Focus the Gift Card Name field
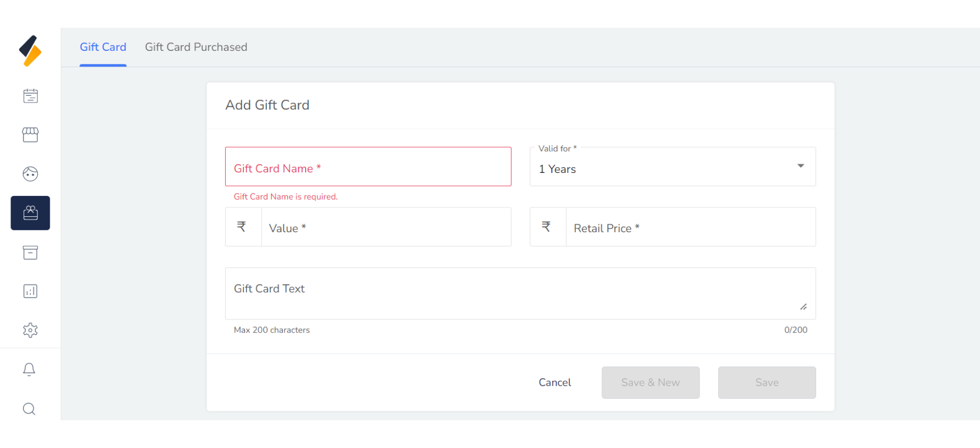This screenshot has width=980, height=448. [368, 167]
